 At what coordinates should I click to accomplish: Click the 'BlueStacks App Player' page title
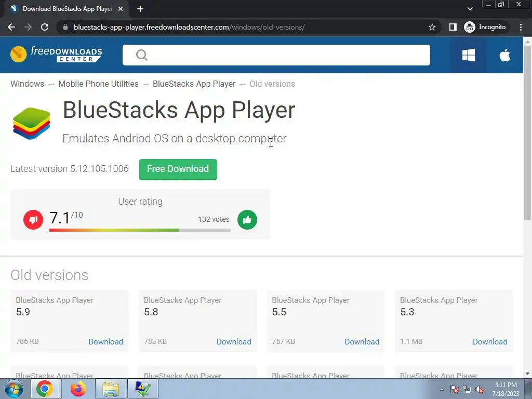(179, 110)
